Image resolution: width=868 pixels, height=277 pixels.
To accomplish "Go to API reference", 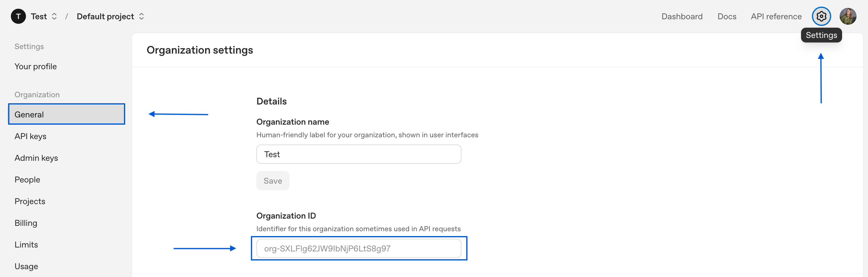I will tap(776, 16).
